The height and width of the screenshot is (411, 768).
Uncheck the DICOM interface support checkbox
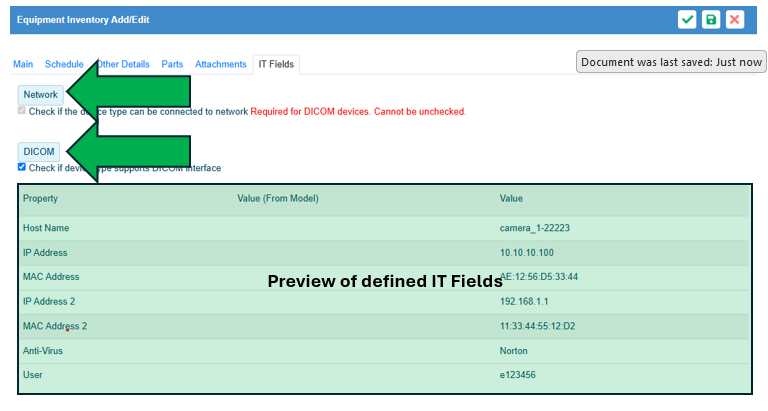pyautogui.click(x=22, y=167)
